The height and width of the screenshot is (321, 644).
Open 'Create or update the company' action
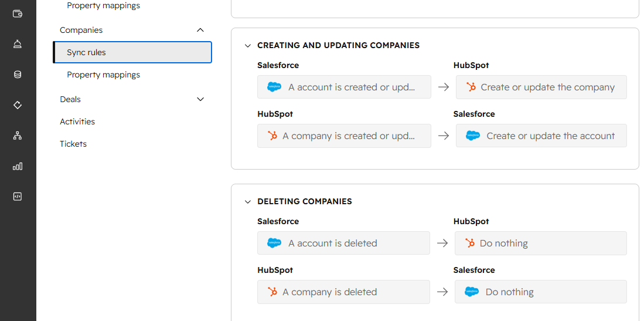(541, 87)
